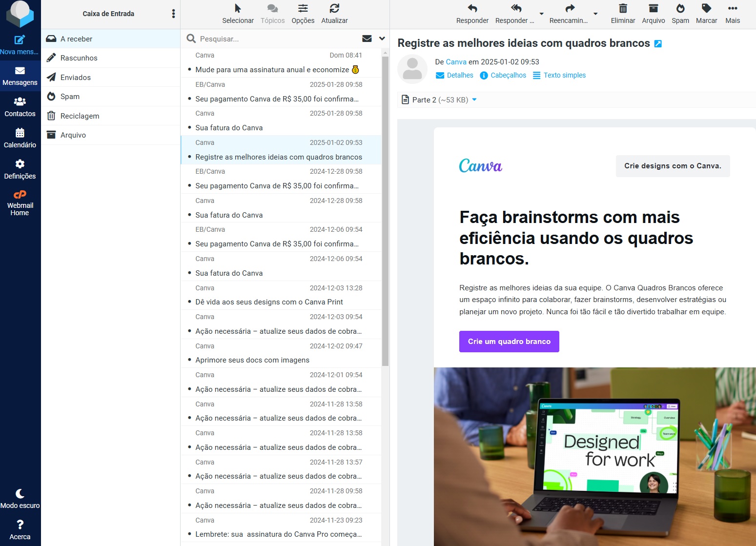Go to Webmail Home

click(x=20, y=203)
